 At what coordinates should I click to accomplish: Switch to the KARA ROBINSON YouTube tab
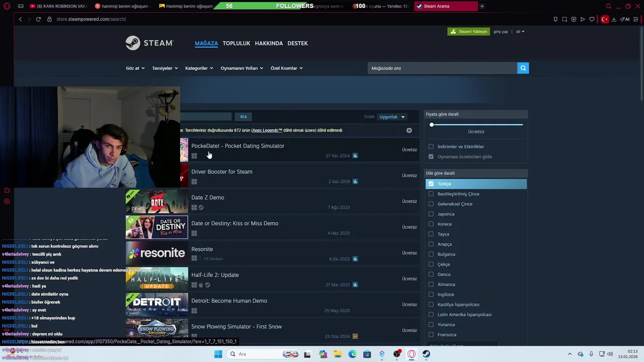tap(58, 6)
